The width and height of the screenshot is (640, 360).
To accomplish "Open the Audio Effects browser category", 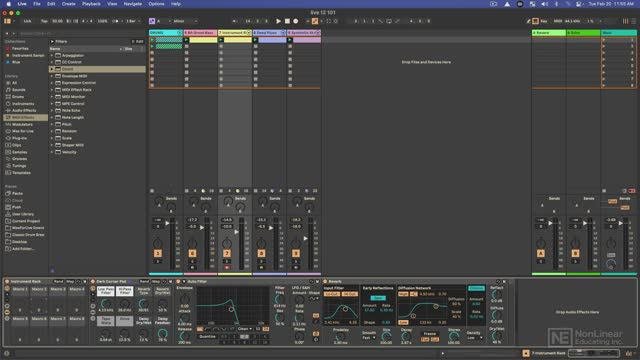I will [x=24, y=111].
